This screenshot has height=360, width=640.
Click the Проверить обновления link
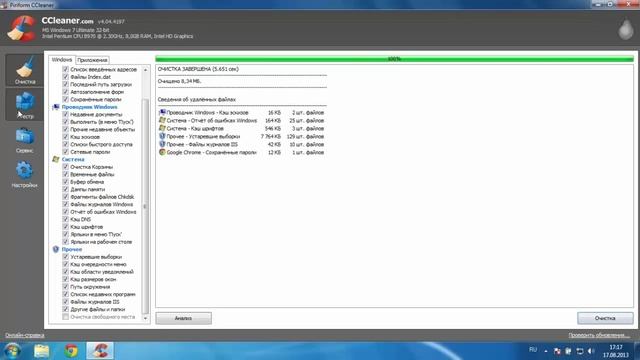tap(599, 335)
